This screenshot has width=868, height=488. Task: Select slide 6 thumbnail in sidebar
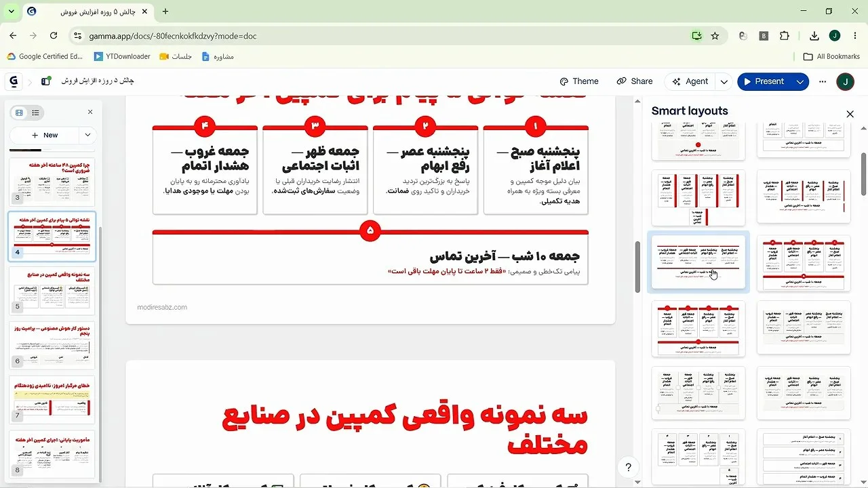click(x=52, y=346)
